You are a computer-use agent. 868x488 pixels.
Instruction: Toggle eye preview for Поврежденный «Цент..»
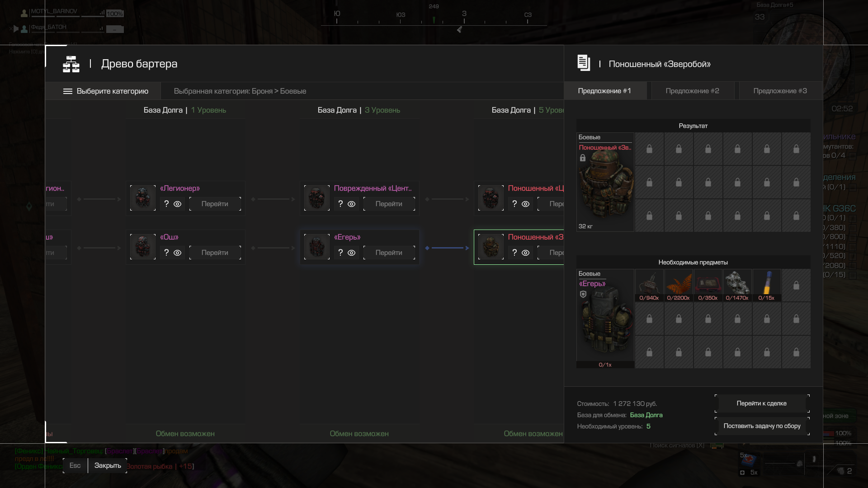(x=351, y=204)
